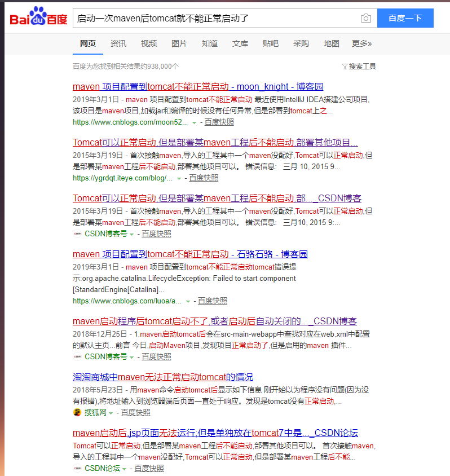The image size is (450, 476).
Task: Open maven启动程序后tomcat启动不了 result
Action: coord(215,321)
